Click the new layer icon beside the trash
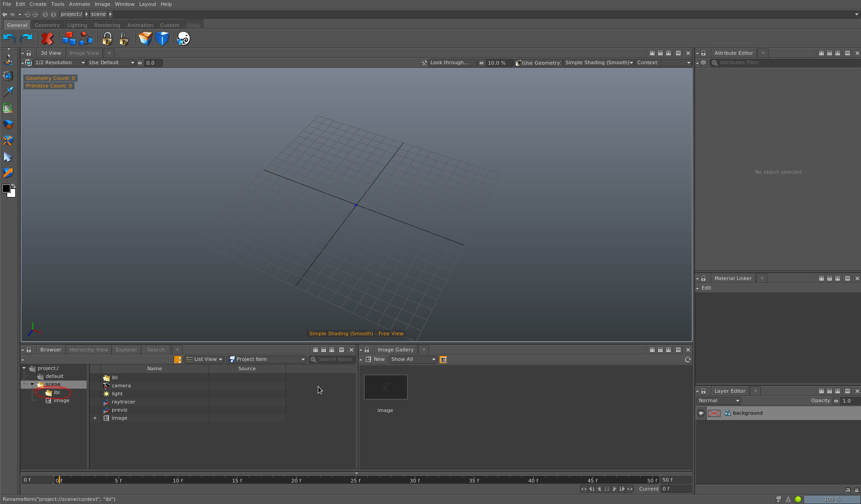The height and width of the screenshot is (504, 861). point(848,490)
